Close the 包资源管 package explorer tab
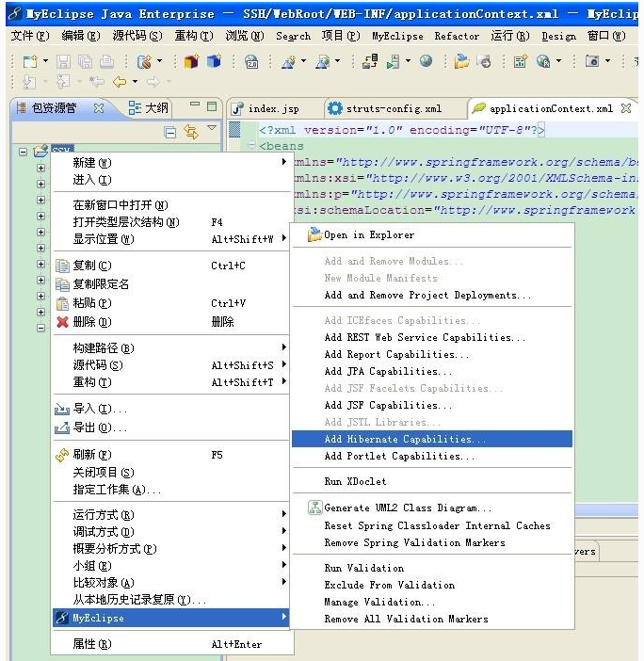Screen dimensions: 644x661 [99, 109]
